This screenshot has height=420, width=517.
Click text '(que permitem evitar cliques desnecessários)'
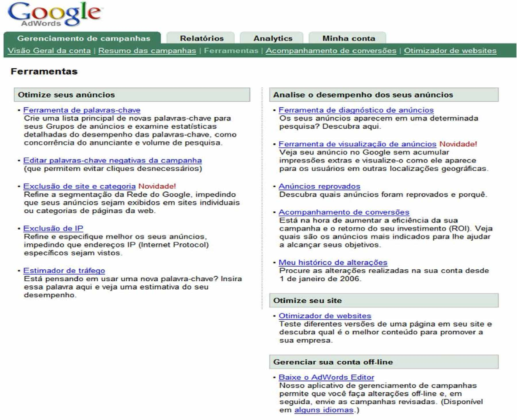(113, 169)
